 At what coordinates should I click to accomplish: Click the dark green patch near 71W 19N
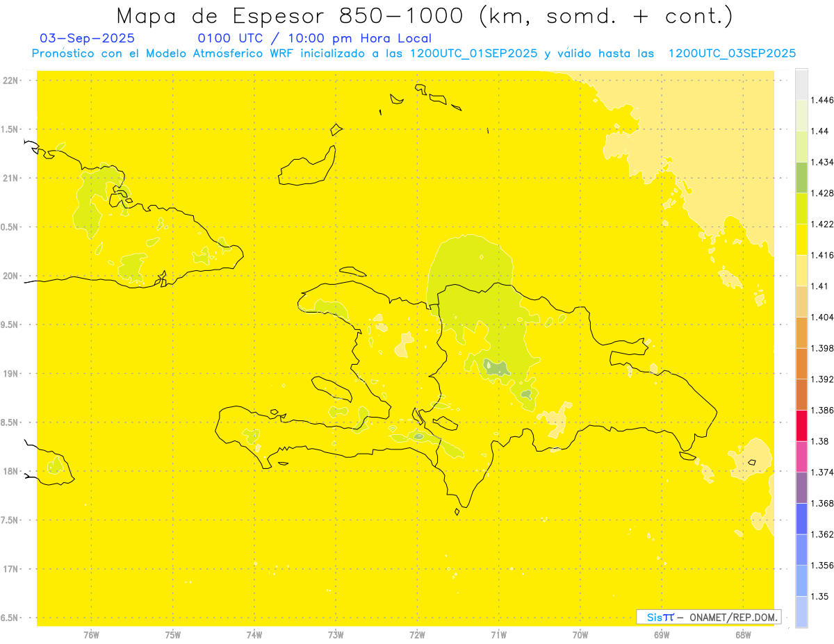(x=496, y=368)
